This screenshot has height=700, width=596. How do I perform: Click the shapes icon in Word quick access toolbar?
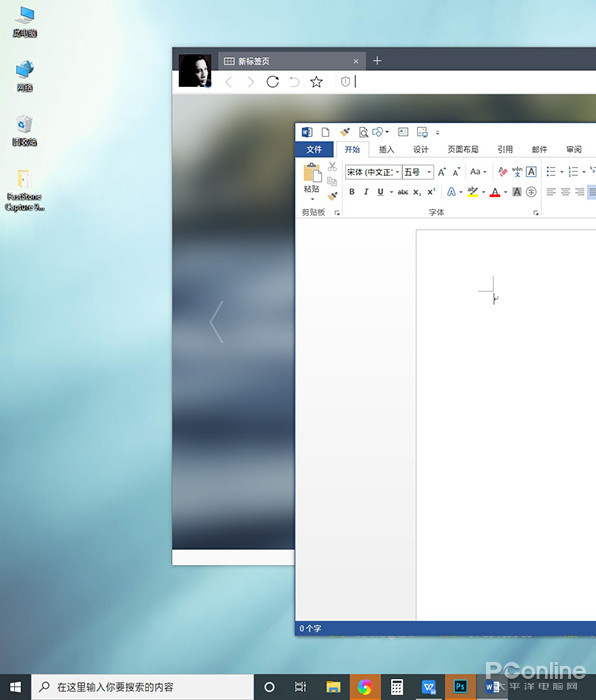[378, 132]
